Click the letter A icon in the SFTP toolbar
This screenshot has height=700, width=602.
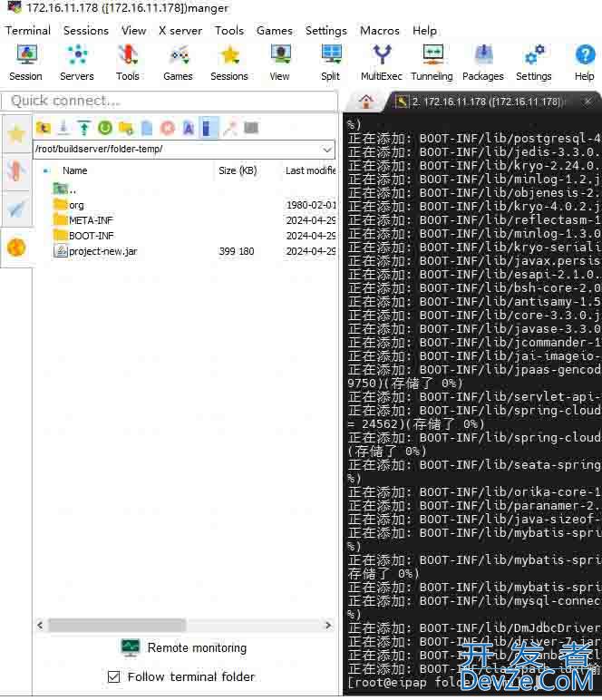pos(189,128)
